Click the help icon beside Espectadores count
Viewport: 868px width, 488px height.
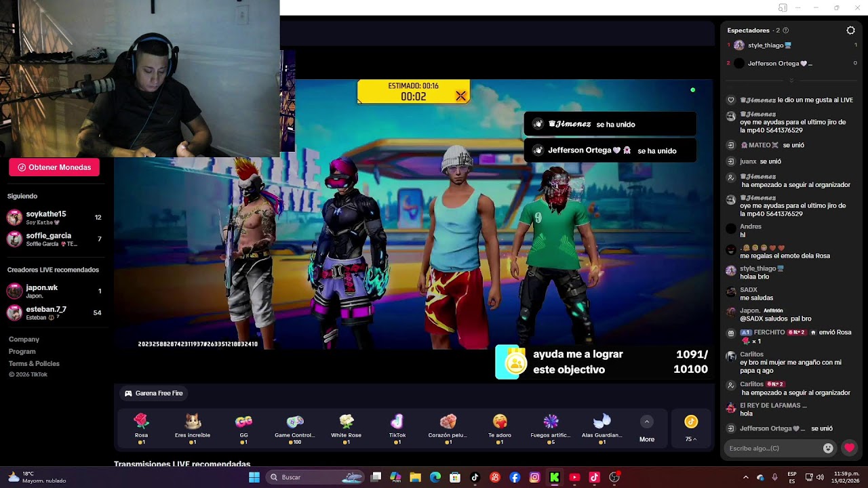pos(786,30)
